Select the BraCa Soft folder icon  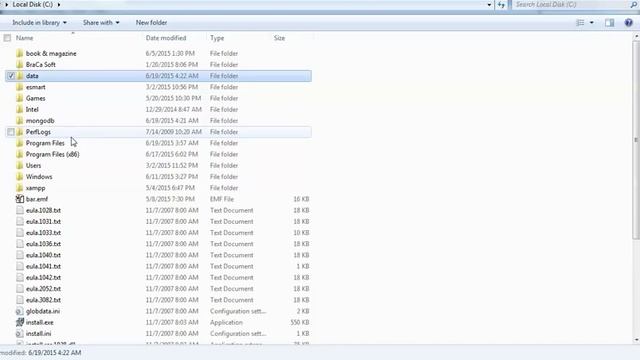[20, 64]
